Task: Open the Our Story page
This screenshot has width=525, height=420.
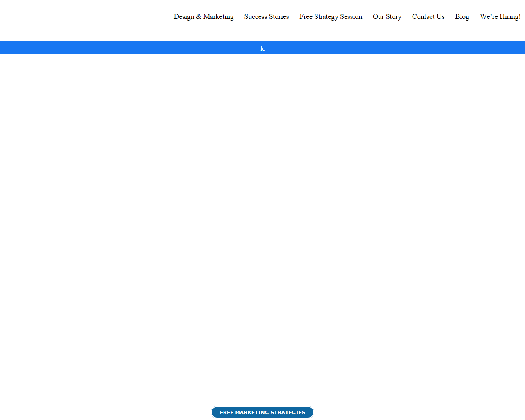Action: point(387,16)
